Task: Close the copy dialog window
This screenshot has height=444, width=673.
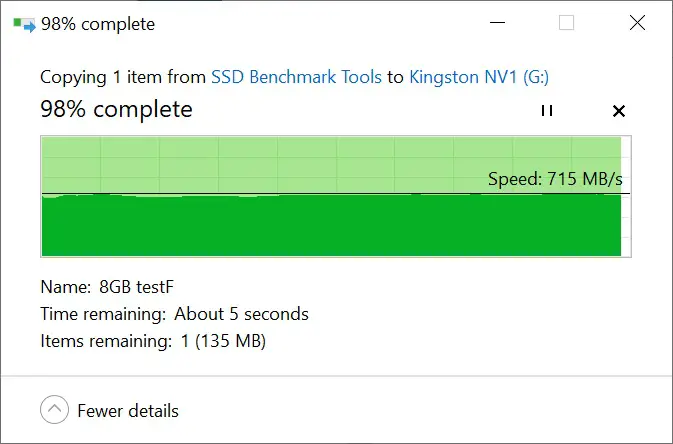Action: 637,23
